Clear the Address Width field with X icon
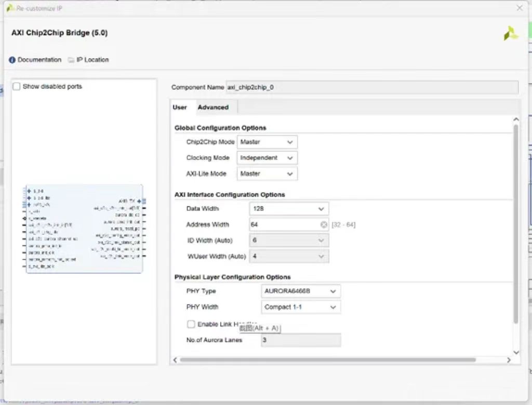The image size is (532, 405). [324, 225]
